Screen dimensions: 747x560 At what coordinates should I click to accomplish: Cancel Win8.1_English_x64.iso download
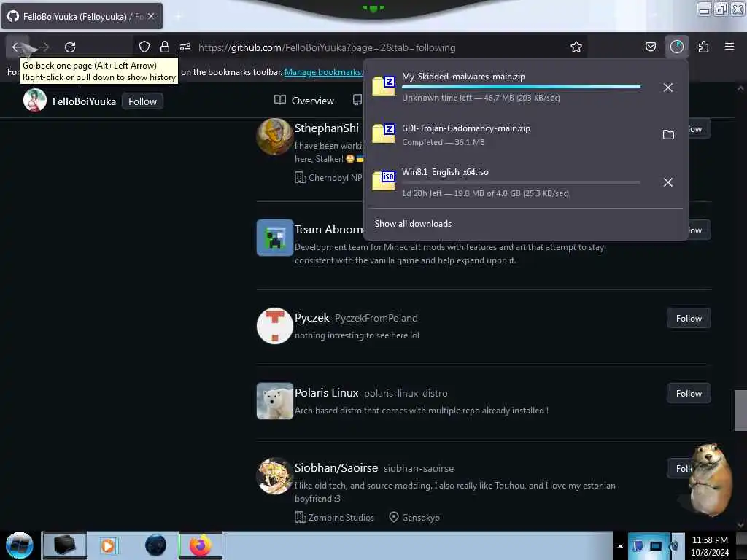click(668, 182)
